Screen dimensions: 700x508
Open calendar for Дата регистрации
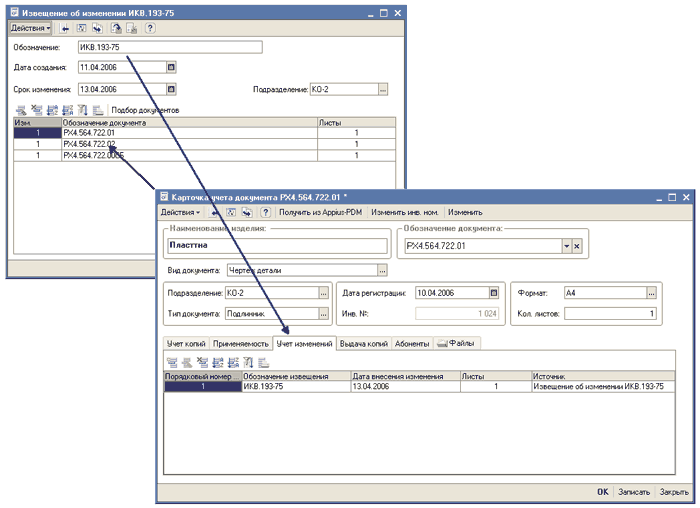point(494,293)
